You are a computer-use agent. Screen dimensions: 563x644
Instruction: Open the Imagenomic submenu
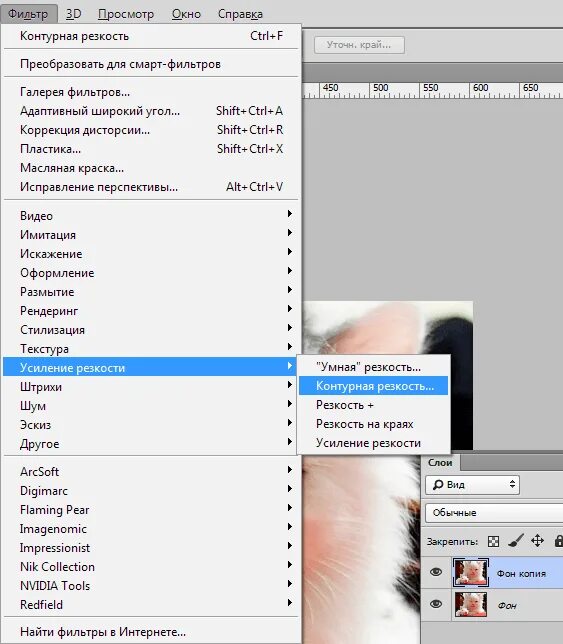pyautogui.click(x=150, y=529)
